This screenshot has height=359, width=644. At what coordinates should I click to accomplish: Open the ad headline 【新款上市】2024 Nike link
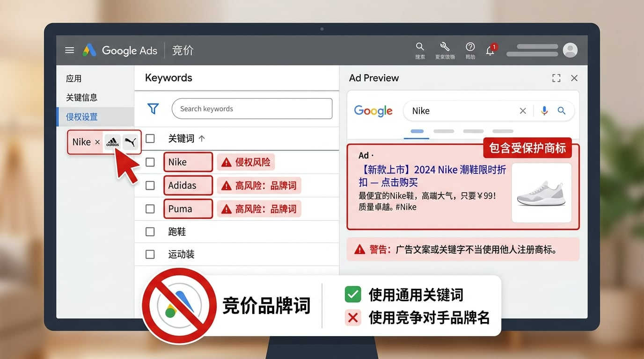point(432,176)
